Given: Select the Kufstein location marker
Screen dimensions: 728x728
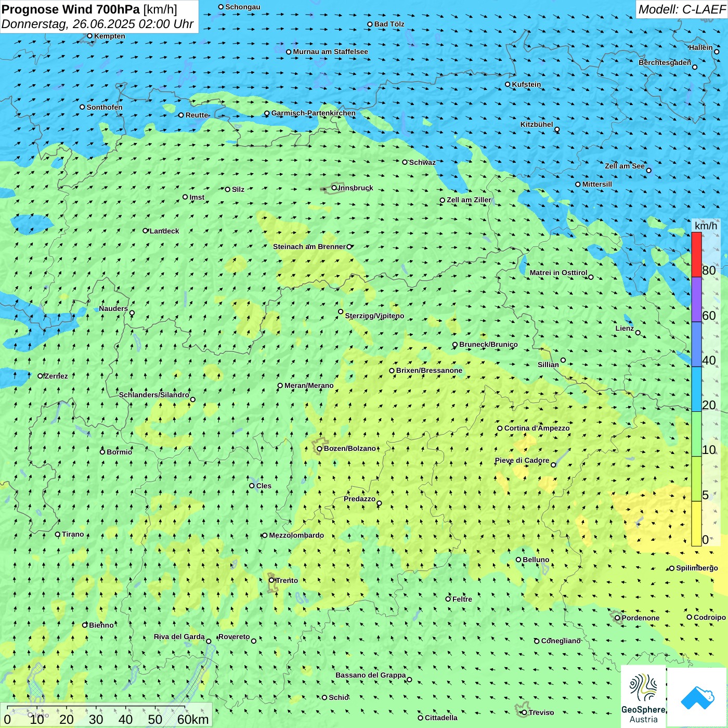Looking at the screenshot, I should tap(508, 84).
